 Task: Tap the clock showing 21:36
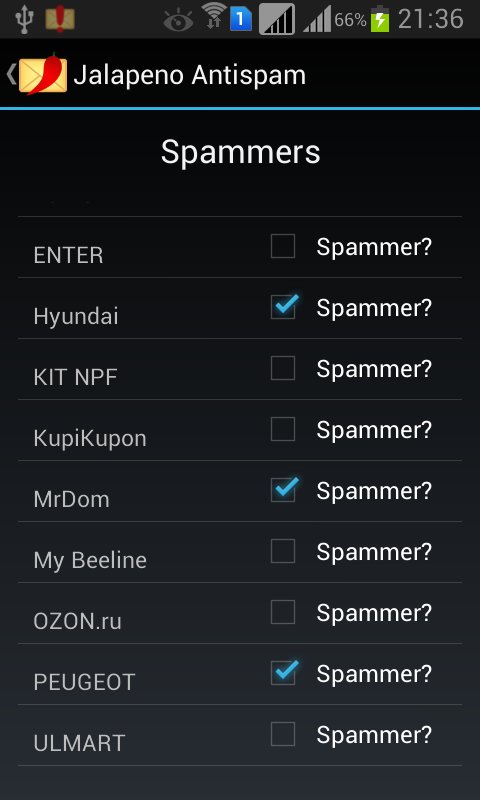click(431, 19)
